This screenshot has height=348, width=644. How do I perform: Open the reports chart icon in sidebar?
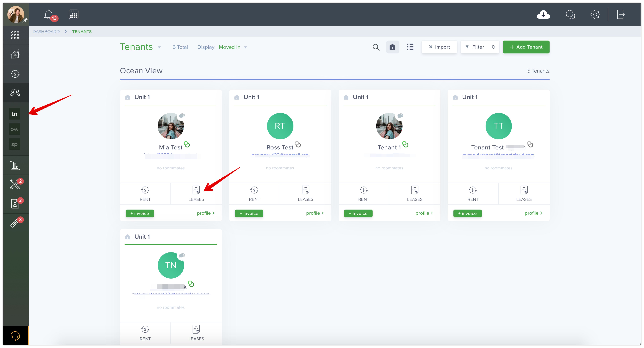tap(15, 165)
